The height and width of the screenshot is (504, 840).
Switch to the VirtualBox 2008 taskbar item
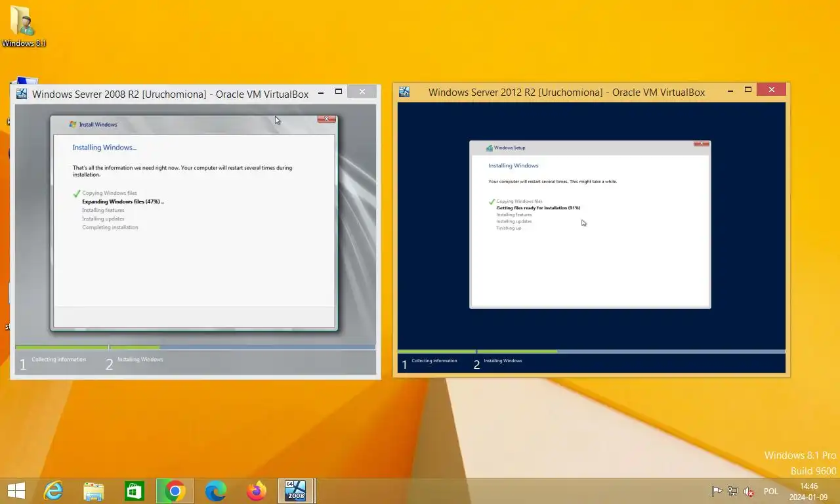tap(296, 491)
